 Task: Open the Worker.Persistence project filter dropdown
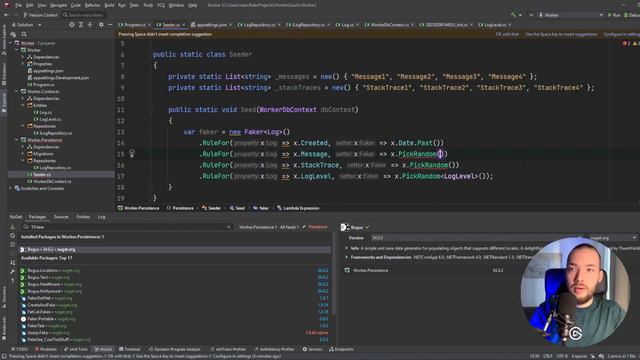(258, 227)
